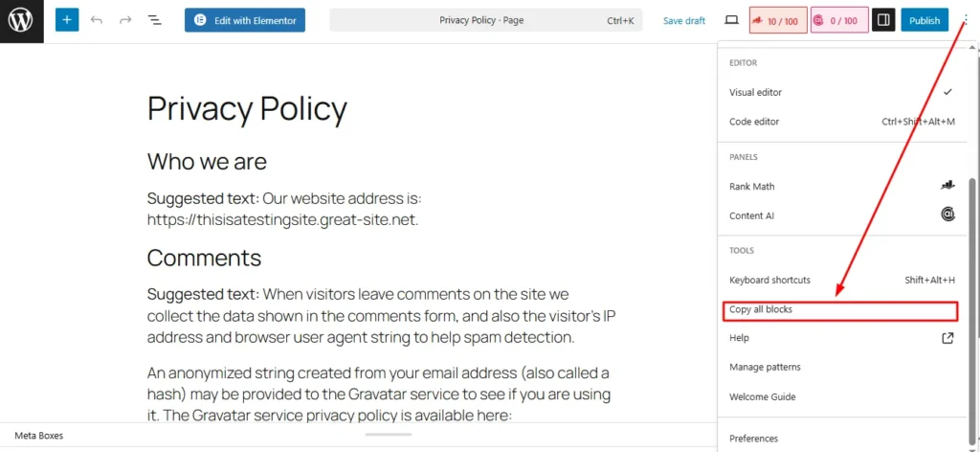Click the undo arrow icon
The height and width of the screenshot is (452, 980).
pyautogui.click(x=97, y=20)
